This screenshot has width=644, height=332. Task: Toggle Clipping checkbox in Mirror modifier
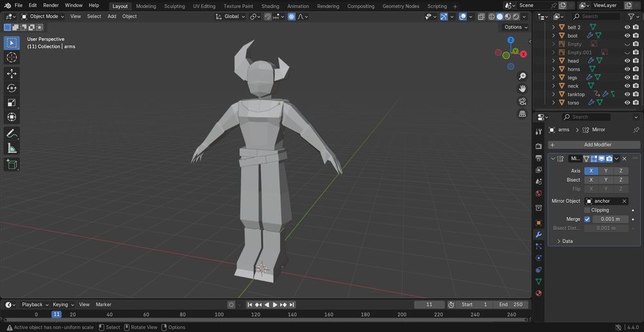587,210
